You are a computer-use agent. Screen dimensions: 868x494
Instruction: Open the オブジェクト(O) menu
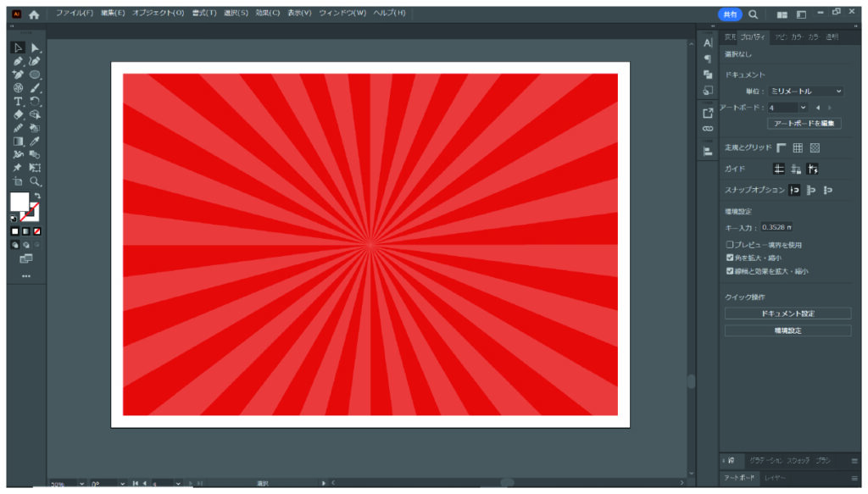pos(158,13)
